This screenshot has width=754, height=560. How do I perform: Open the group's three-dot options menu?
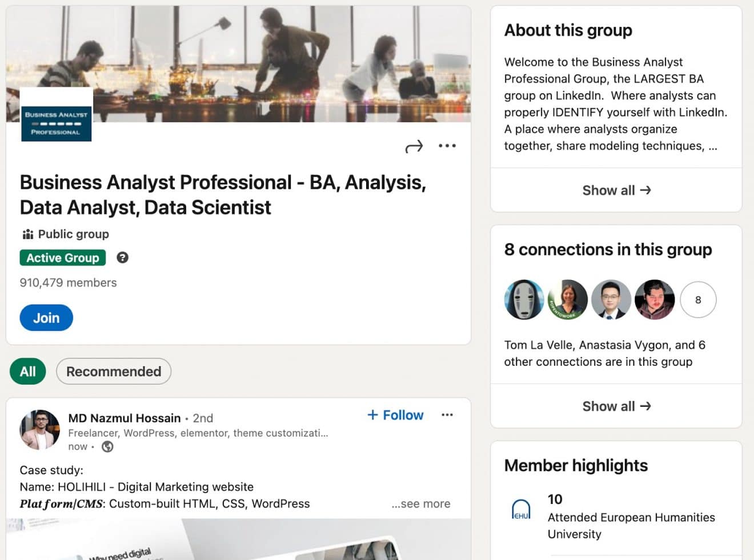(447, 146)
